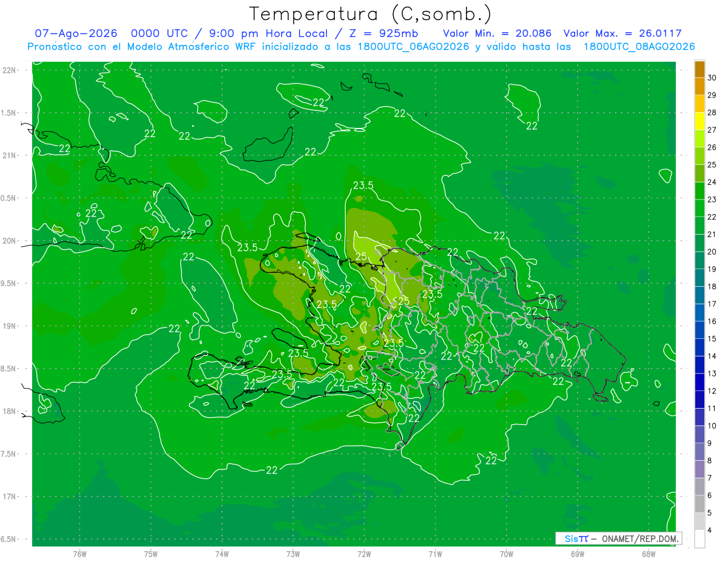
Task: Click the colorbar legend label '10'
Action: 712,426
